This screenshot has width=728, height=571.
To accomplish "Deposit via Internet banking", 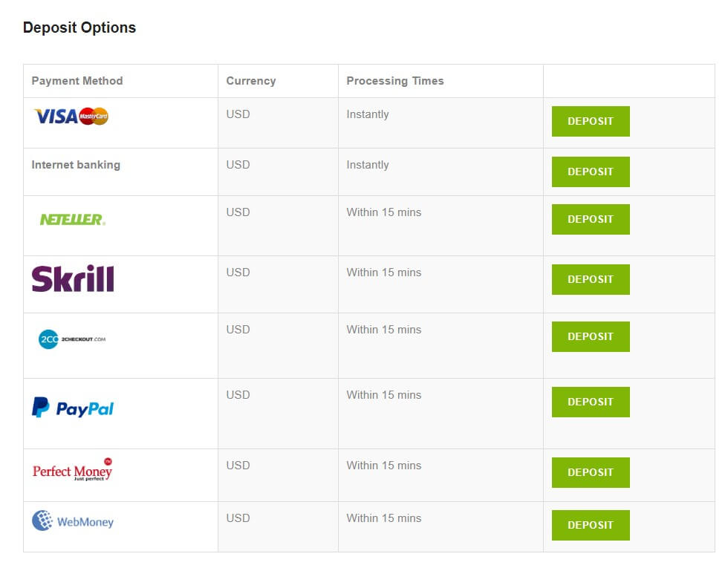I will point(591,172).
